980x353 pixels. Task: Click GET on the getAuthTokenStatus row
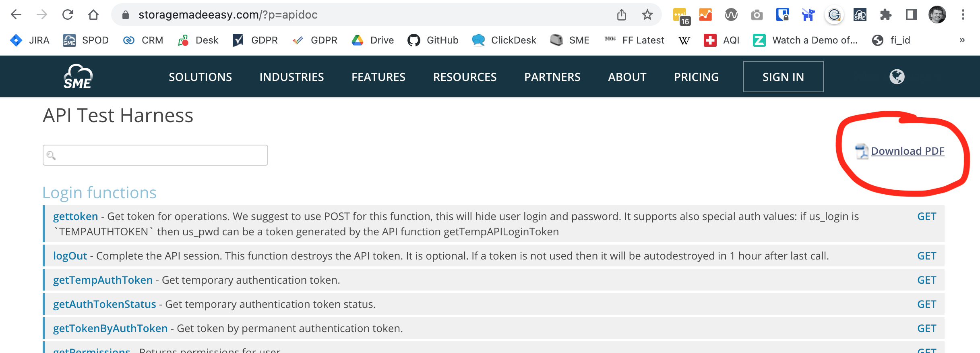(926, 304)
